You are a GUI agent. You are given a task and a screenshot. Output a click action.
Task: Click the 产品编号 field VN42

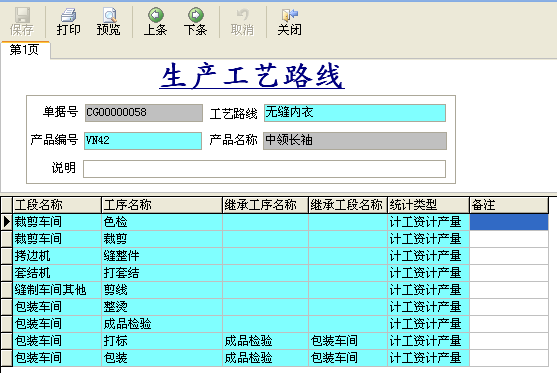coord(143,141)
